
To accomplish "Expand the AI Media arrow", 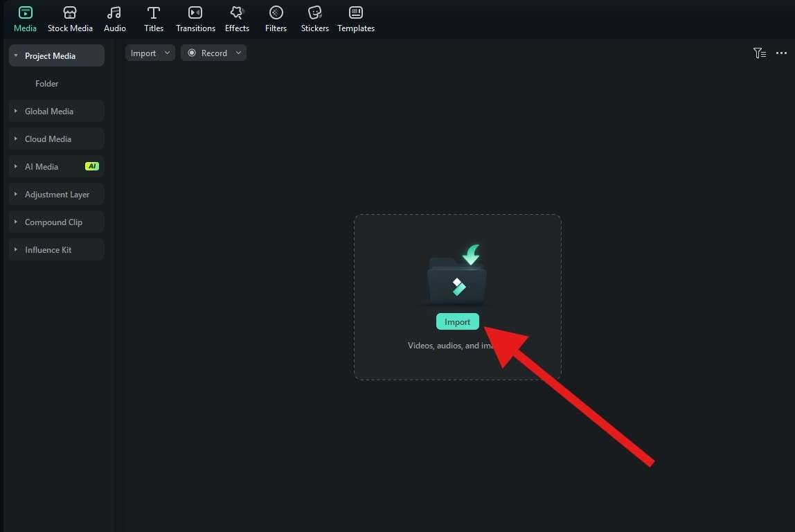I will click(16, 166).
